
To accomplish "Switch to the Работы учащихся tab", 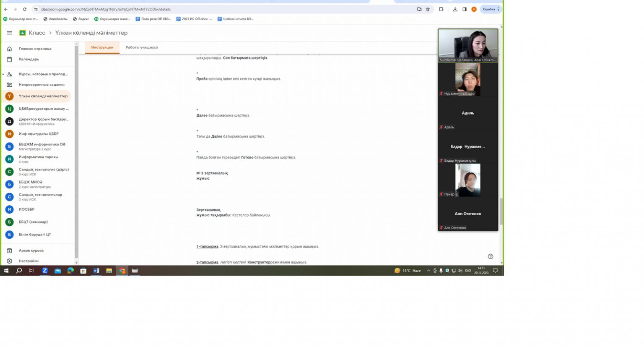I will pos(142,47).
